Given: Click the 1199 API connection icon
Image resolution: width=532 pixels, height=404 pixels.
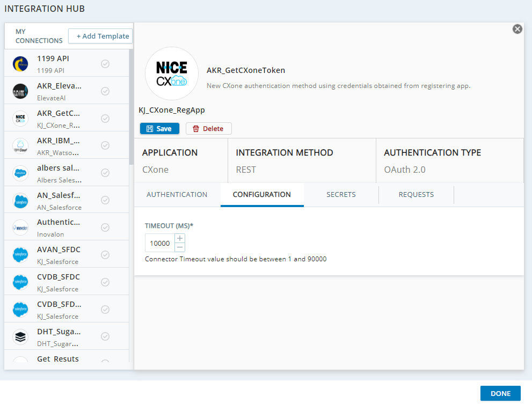Looking at the screenshot, I should tap(20, 64).
